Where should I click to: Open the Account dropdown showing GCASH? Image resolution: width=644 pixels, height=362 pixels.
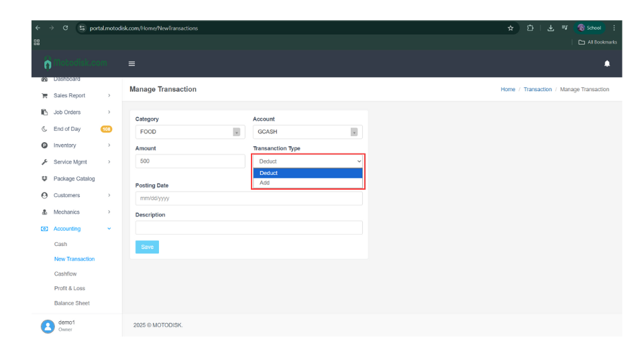click(307, 132)
